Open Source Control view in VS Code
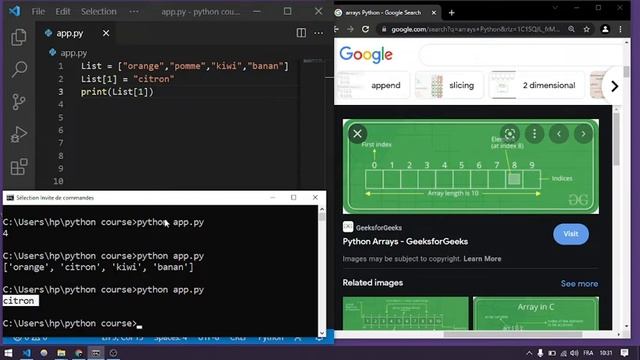The image size is (640, 360). coord(19,102)
